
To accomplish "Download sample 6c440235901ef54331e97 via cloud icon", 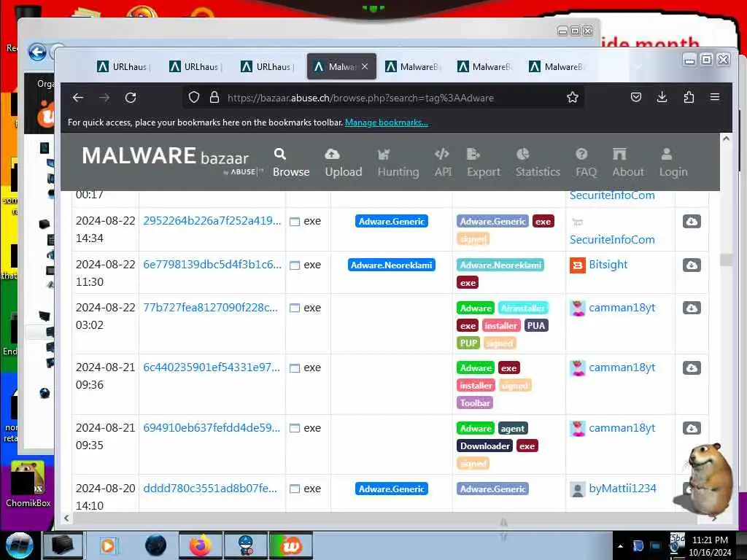I will click(692, 368).
